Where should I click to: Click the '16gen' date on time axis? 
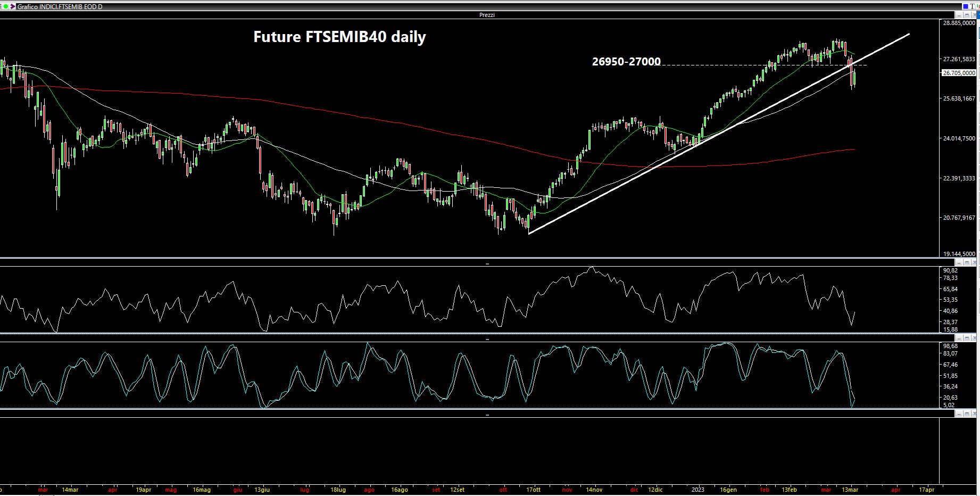(728, 490)
